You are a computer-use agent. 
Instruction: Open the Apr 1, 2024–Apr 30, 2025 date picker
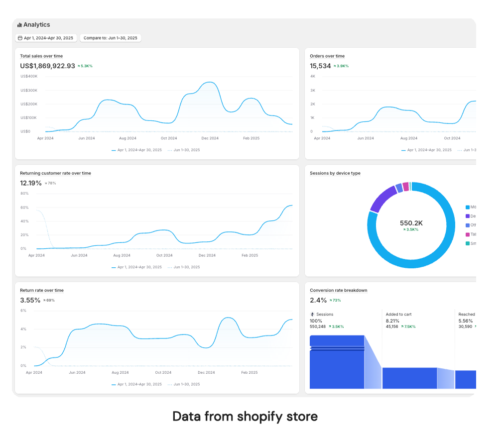(x=45, y=38)
